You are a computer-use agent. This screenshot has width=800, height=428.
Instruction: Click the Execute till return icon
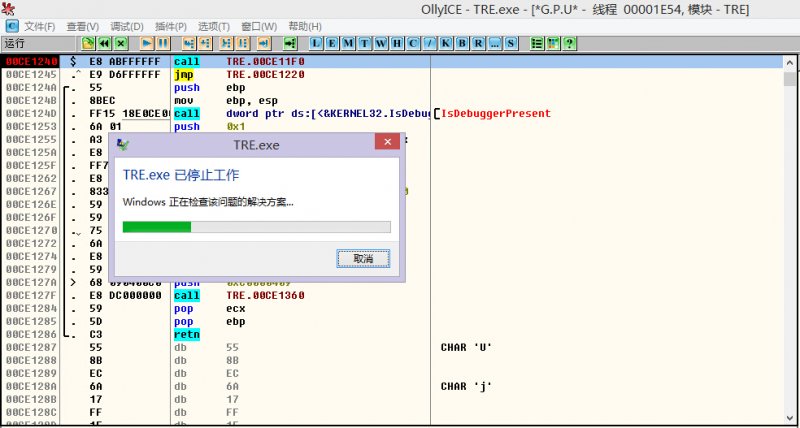coord(264,44)
